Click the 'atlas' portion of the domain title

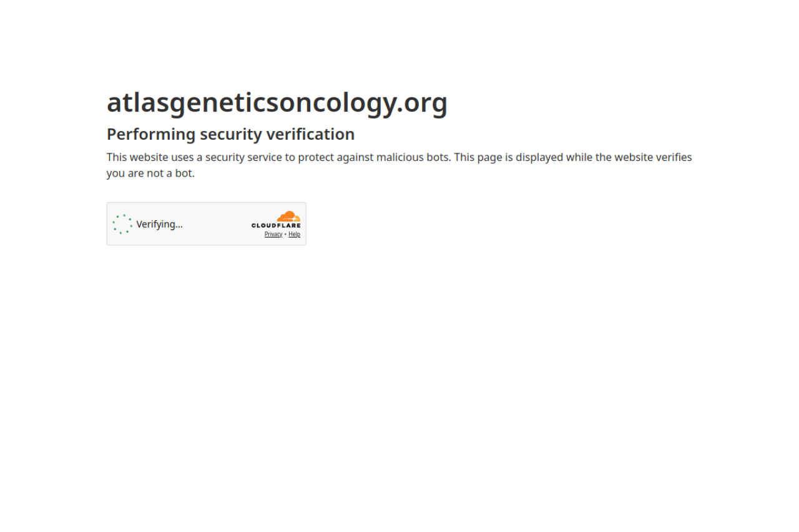tap(129, 102)
